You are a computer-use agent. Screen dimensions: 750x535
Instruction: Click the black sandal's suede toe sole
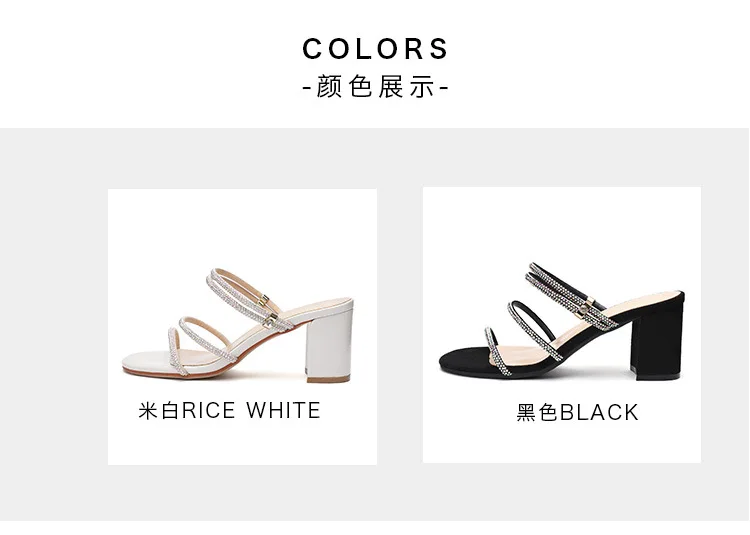point(462,360)
